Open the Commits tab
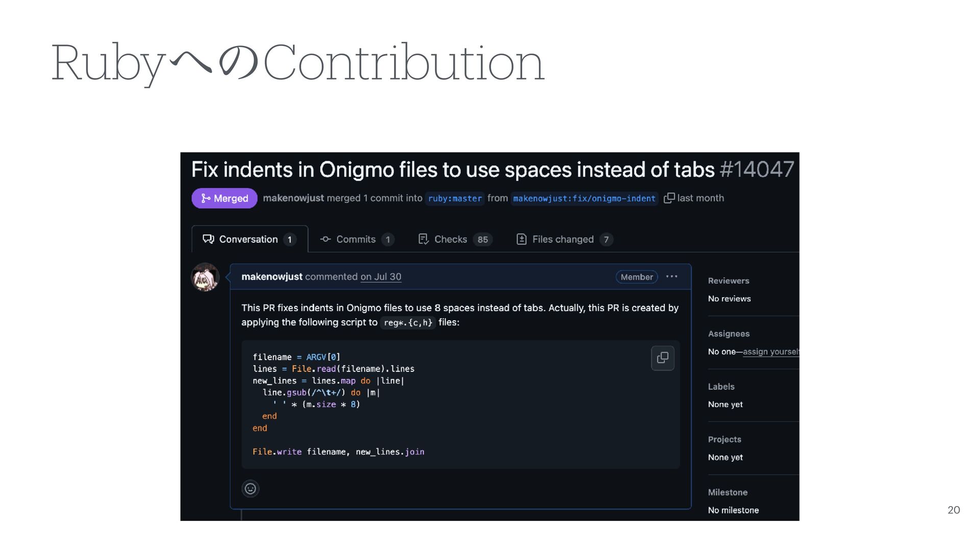This screenshot has width=980, height=551. click(357, 239)
